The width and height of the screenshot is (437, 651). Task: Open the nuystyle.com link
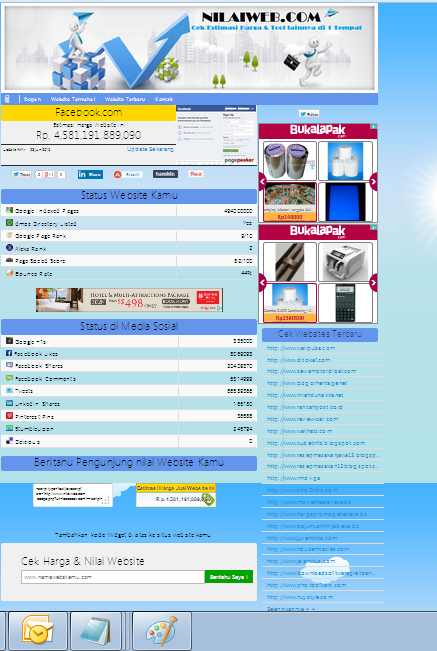(300, 597)
